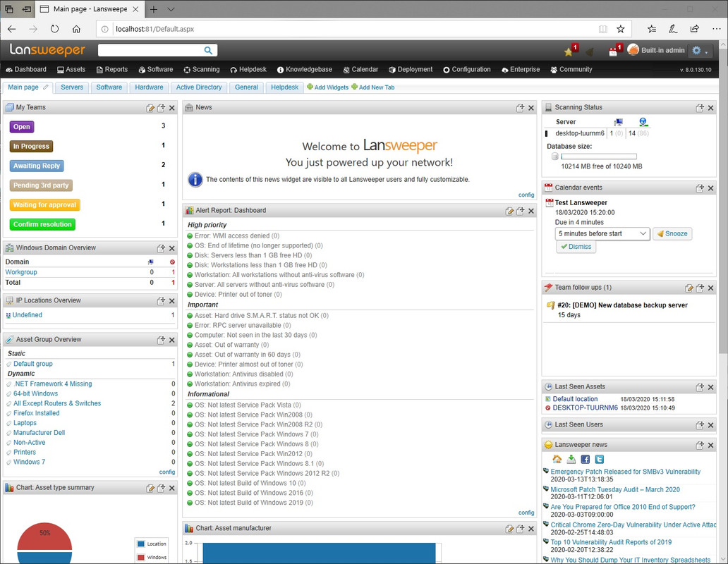The width and height of the screenshot is (728, 564).
Task: Edit the Alert Report: Dashboard widget
Action: pos(509,211)
